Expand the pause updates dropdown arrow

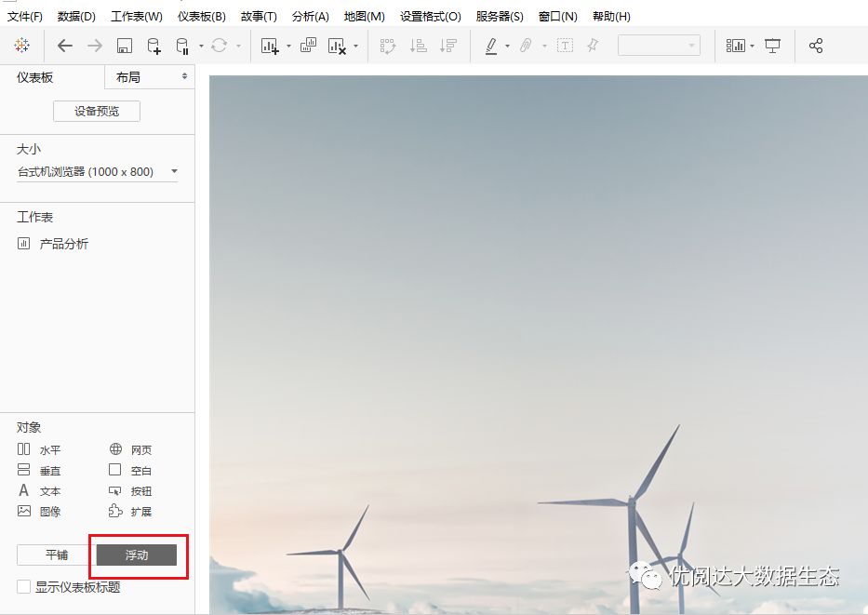[201, 46]
